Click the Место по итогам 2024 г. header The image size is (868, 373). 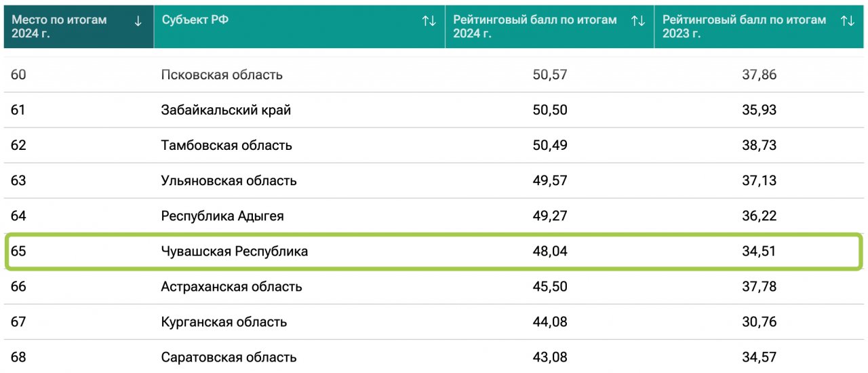(x=59, y=26)
